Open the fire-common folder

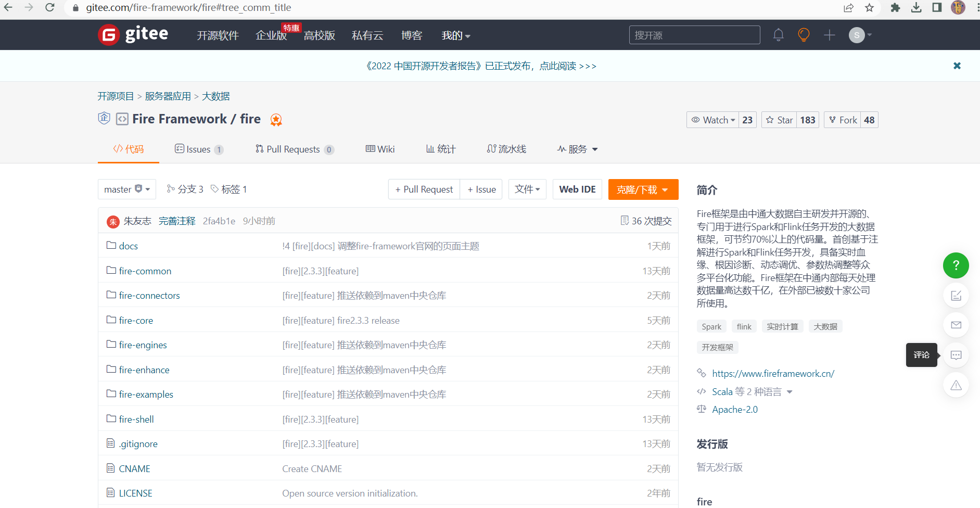(145, 271)
